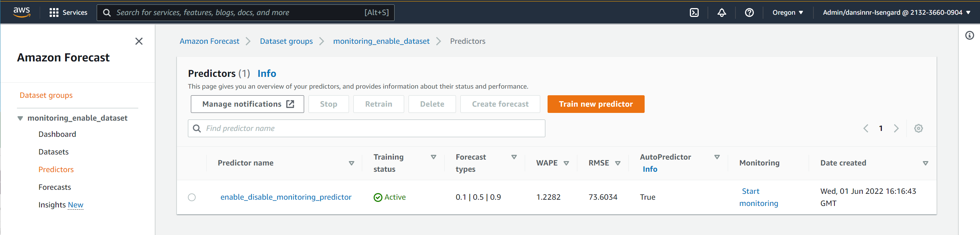Image resolution: width=980 pixels, height=235 pixels.
Task: Open the info panel icon at right edge
Action: point(969,35)
